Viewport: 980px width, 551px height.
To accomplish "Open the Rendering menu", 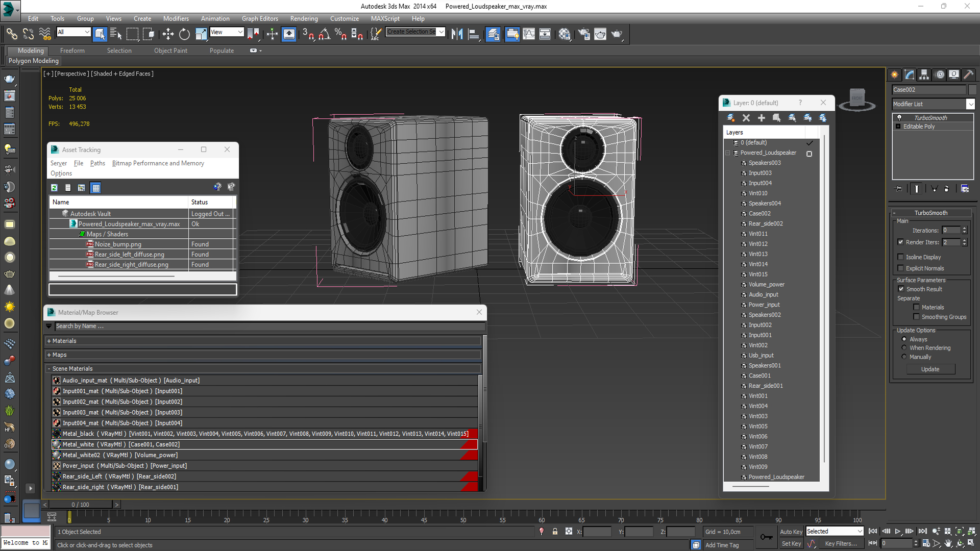I will tap(304, 18).
